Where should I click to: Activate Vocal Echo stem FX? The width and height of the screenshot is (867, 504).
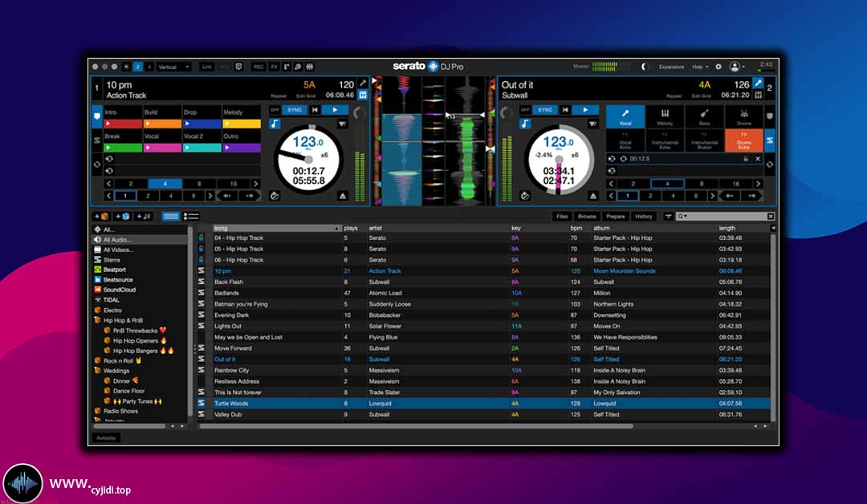tap(625, 140)
